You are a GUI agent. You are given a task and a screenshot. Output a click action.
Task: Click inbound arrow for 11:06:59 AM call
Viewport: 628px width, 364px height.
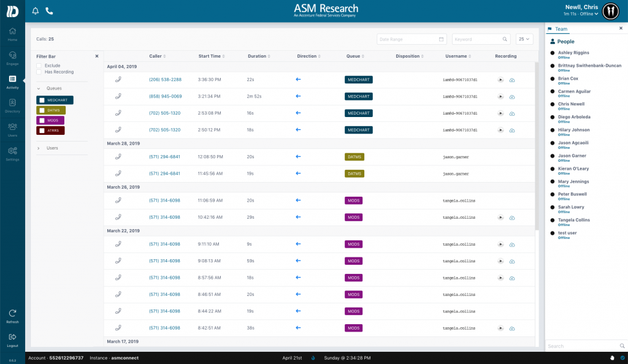[298, 200]
